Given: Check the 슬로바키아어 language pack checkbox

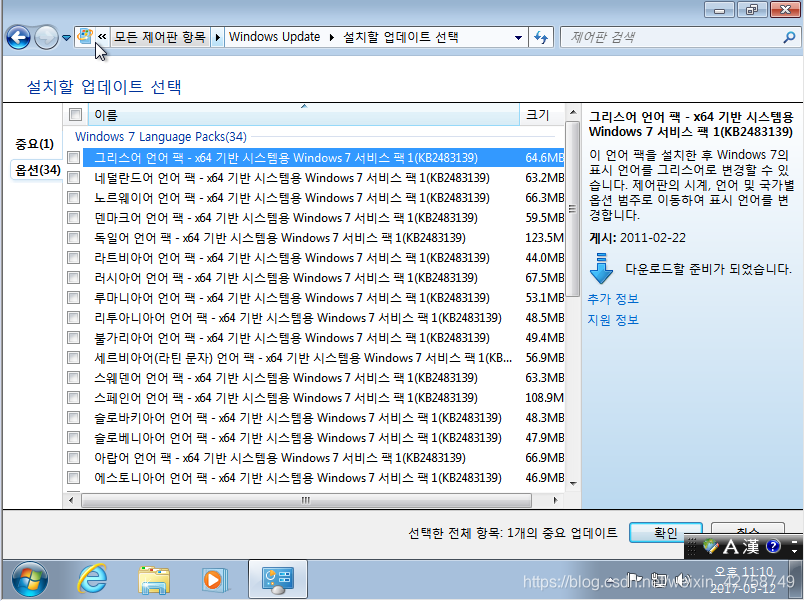Looking at the screenshot, I should coord(74,418).
